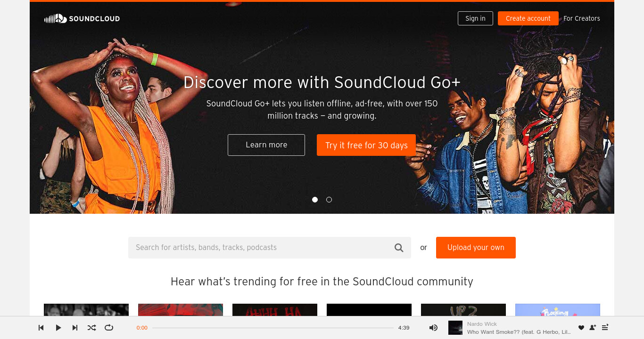Play the current track

(58, 328)
